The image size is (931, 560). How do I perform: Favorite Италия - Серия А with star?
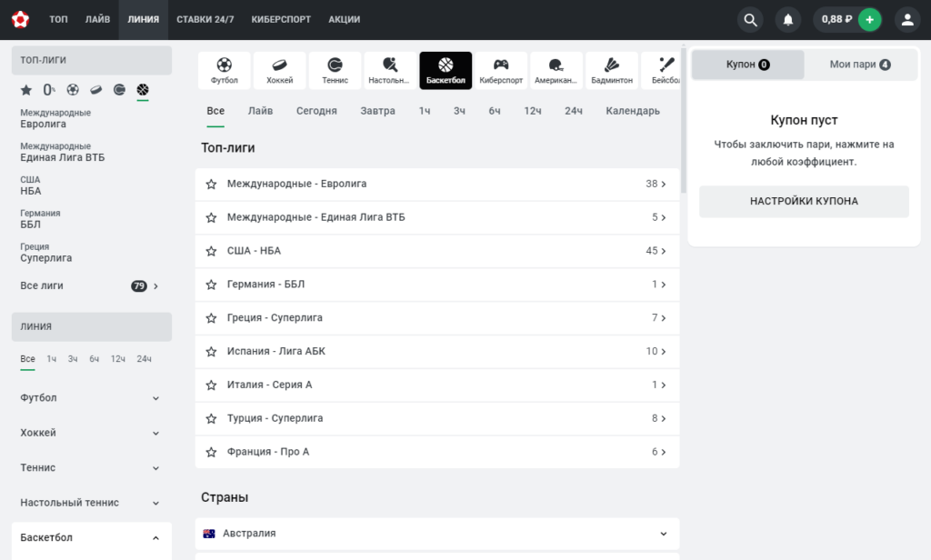coord(211,385)
